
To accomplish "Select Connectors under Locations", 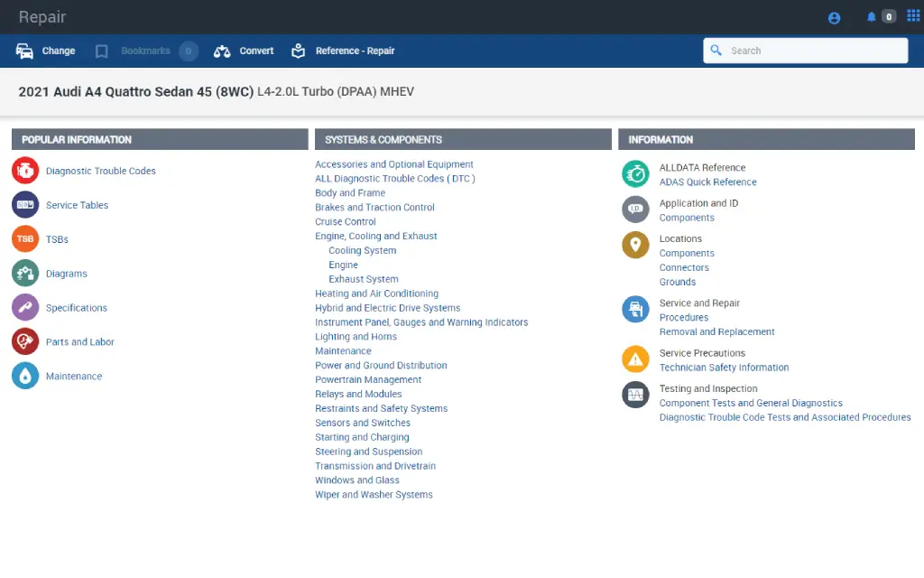I will click(684, 267).
